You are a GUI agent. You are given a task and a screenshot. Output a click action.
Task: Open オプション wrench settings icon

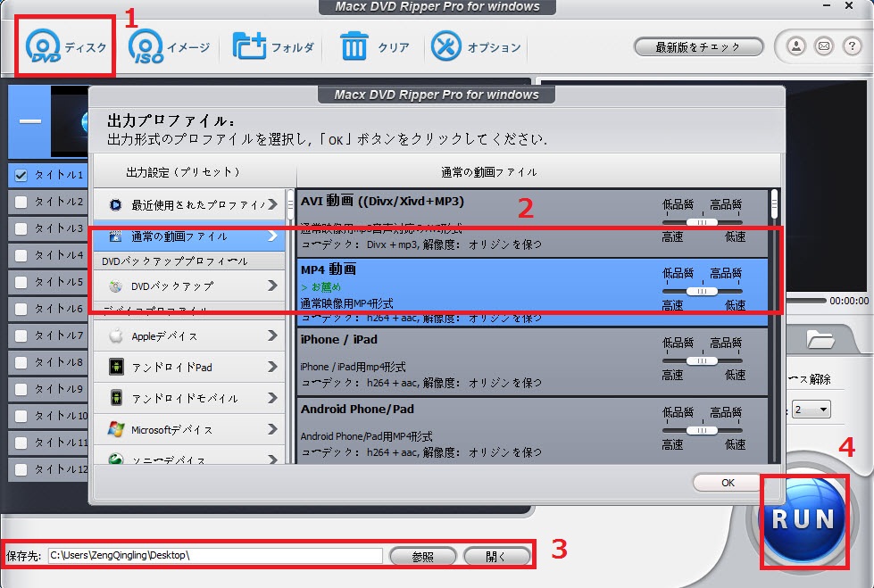(445, 46)
